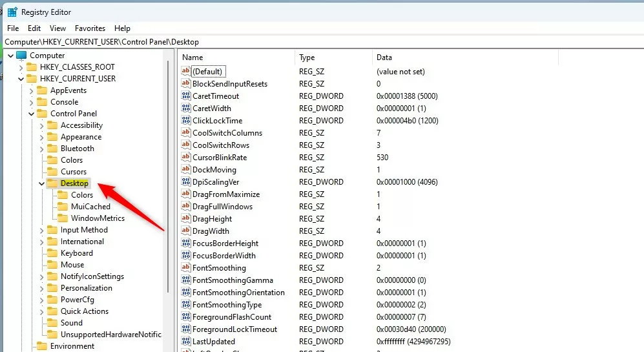Click the MuiCached folder icon
This screenshot has width=644, height=352.
click(63, 207)
